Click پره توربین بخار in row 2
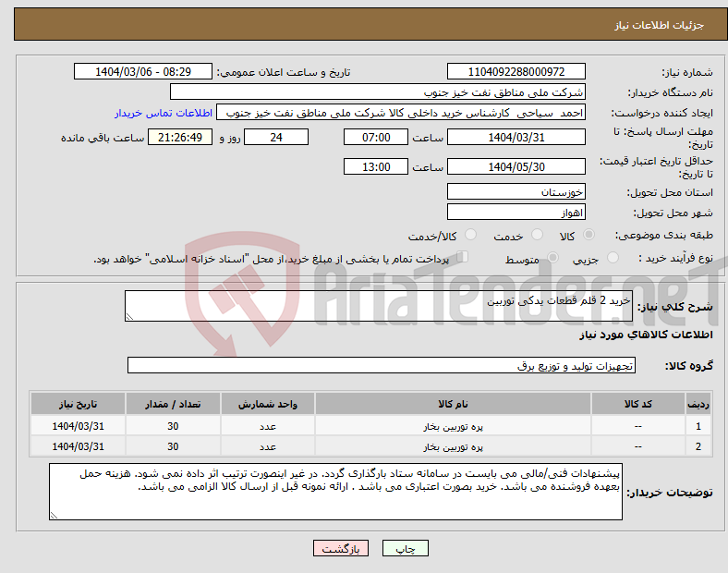Image resolution: width=728 pixels, height=573 pixels. (453, 446)
